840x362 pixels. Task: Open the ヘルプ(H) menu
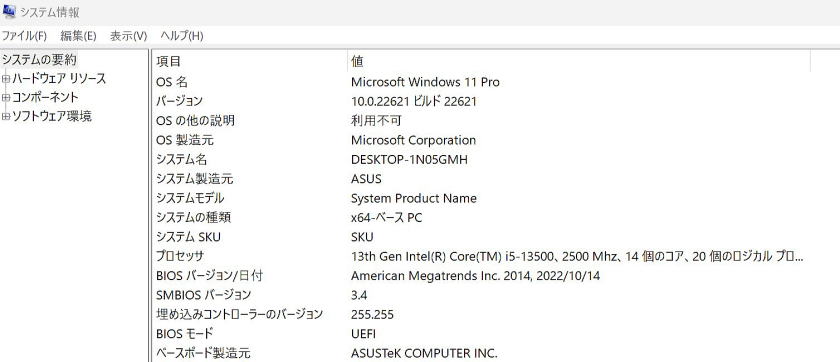[x=182, y=36]
